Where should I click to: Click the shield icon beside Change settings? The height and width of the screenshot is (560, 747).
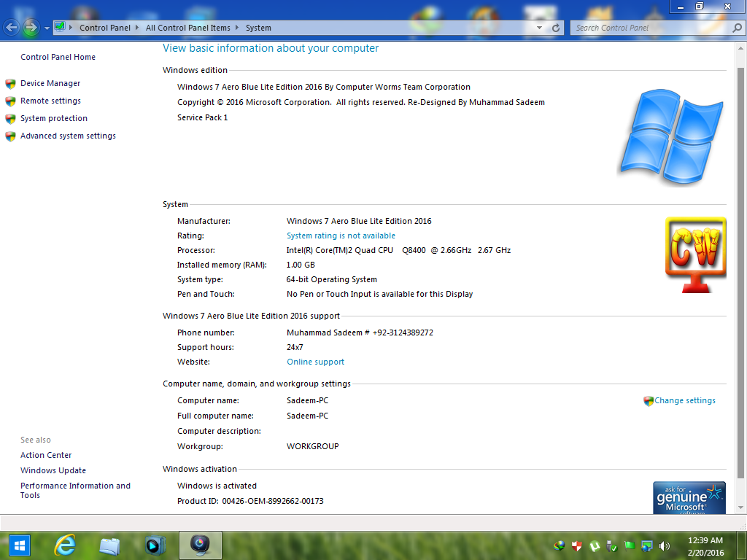pyautogui.click(x=649, y=401)
